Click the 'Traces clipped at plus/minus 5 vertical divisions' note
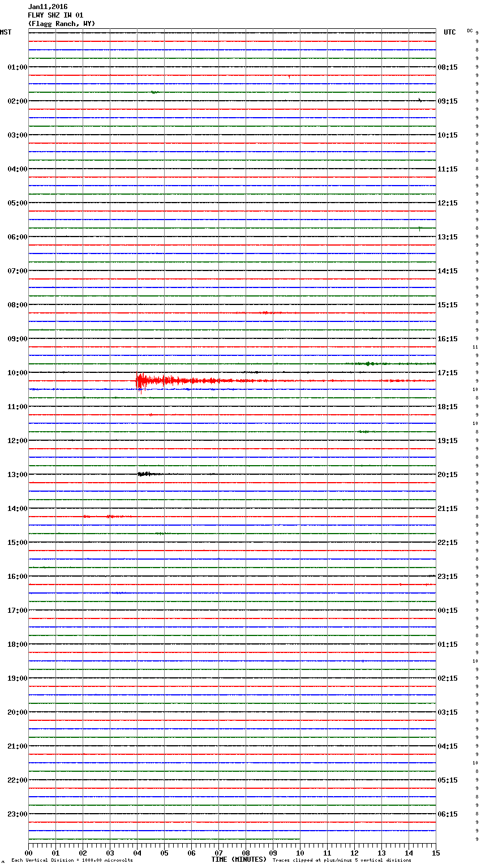 [342, 860]
